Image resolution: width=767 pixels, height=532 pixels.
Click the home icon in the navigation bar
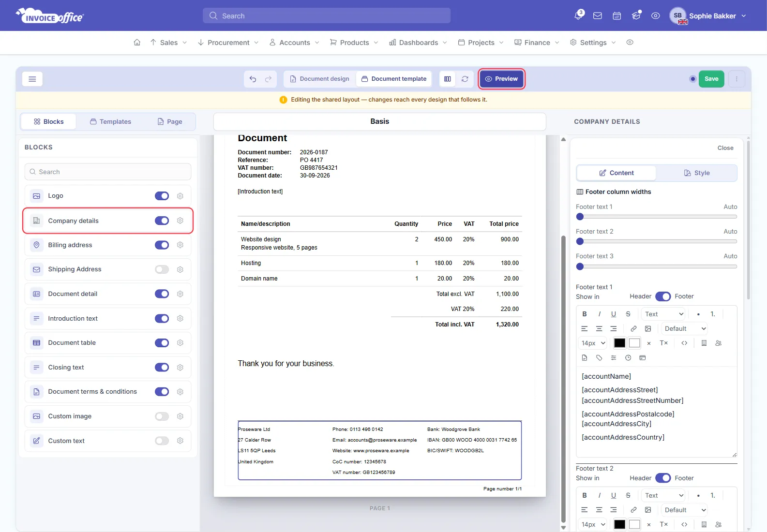coord(137,43)
